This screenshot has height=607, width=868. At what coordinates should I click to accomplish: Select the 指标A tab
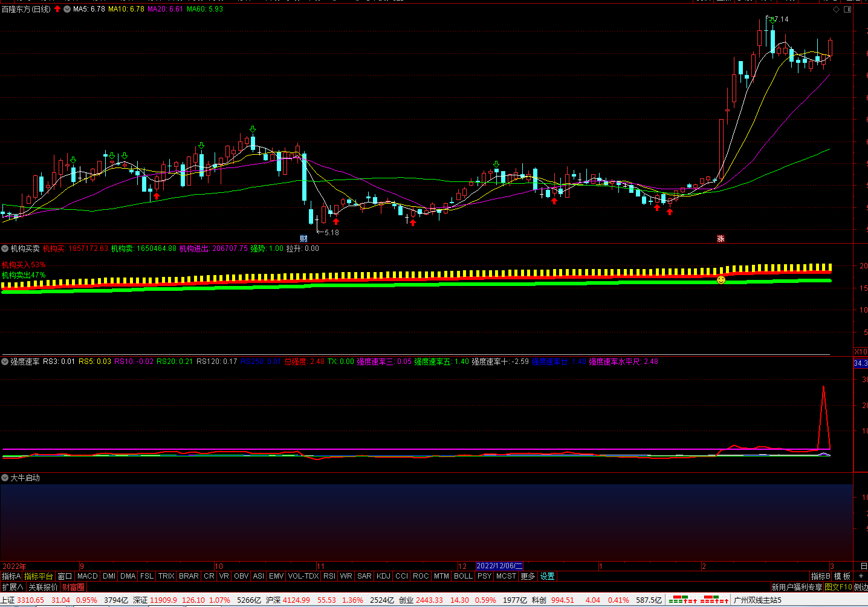(x=11, y=576)
